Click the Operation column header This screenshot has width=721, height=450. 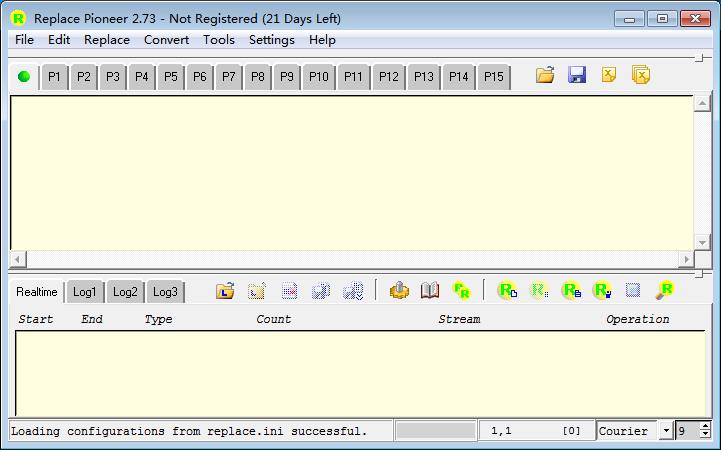point(637,319)
